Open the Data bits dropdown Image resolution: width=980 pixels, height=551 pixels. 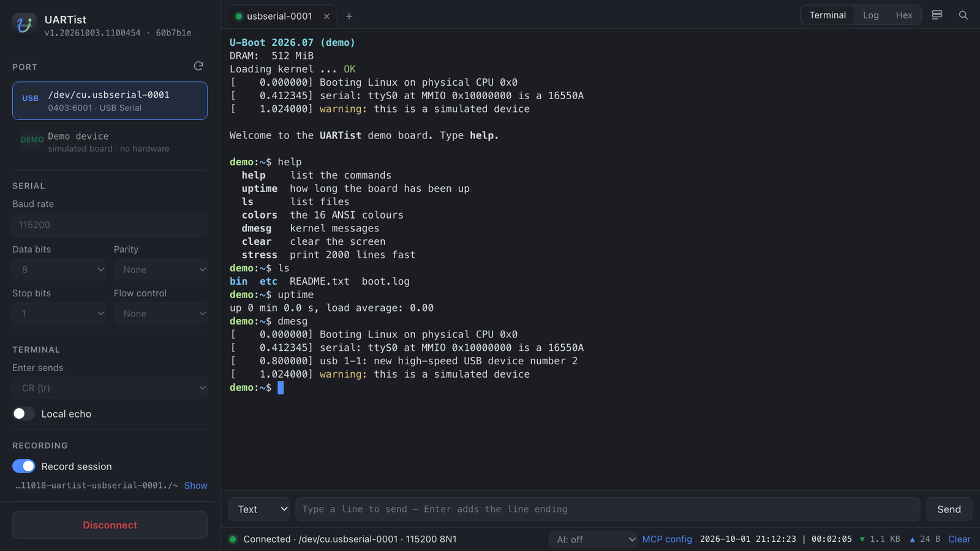tap(59, 270)
